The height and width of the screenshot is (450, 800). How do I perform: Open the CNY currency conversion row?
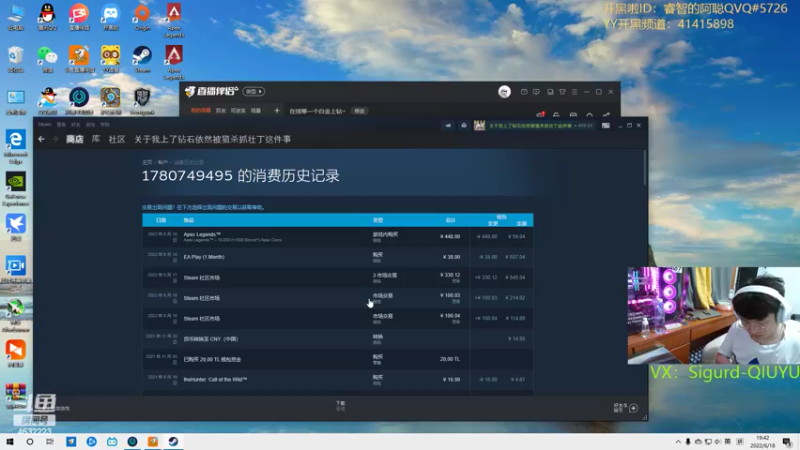[x=338, y=339]
